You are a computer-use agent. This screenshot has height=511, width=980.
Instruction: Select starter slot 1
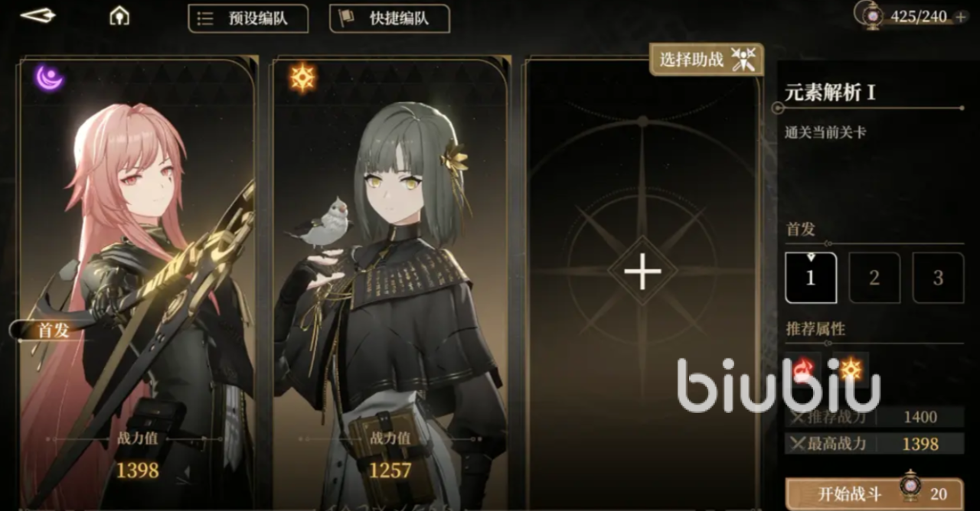coord(811,278)
